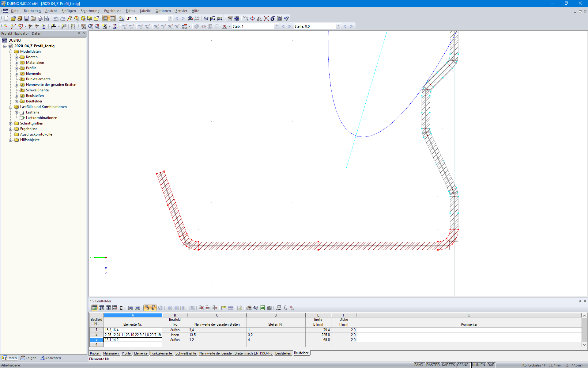Expand the Ergebnisse tree node

10,129
